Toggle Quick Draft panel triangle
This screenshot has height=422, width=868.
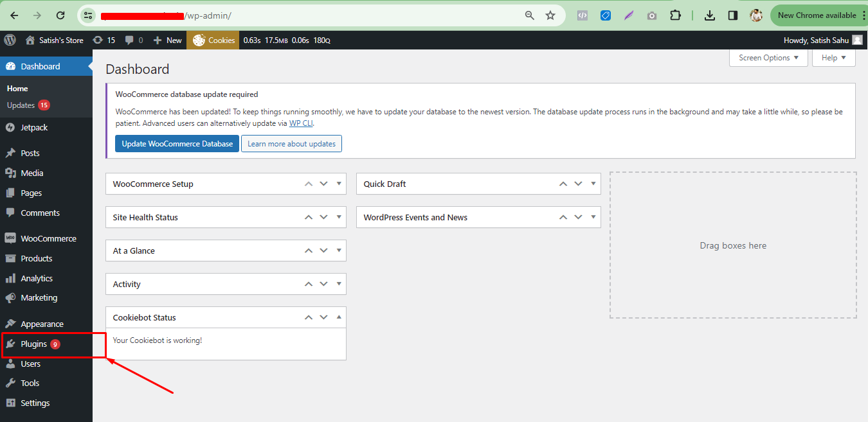pyautogui.click(x=593, y=184)
